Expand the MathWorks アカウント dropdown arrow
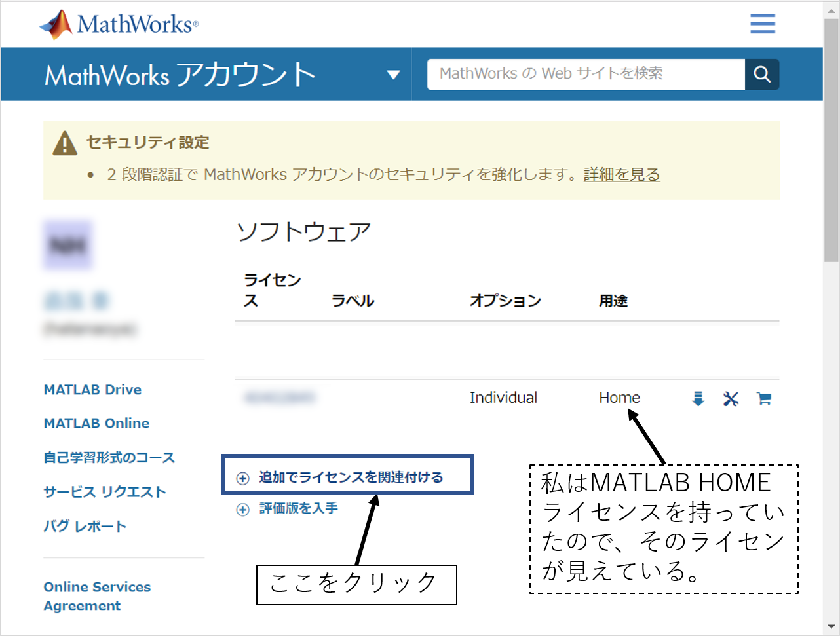The height and width of the screenshot is (636, 840). (x=393, y=75)
